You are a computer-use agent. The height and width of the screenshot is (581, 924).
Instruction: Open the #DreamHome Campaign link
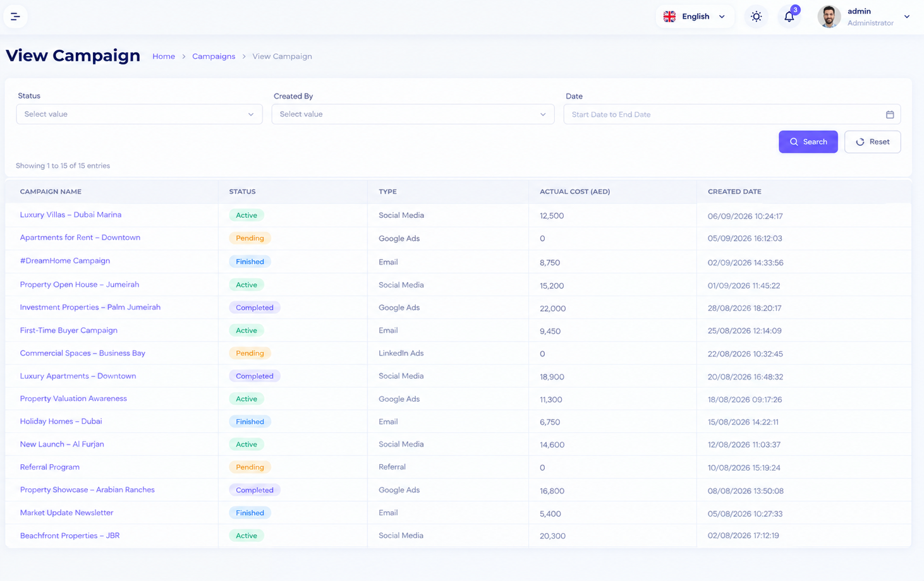click(x=65, y=261)
